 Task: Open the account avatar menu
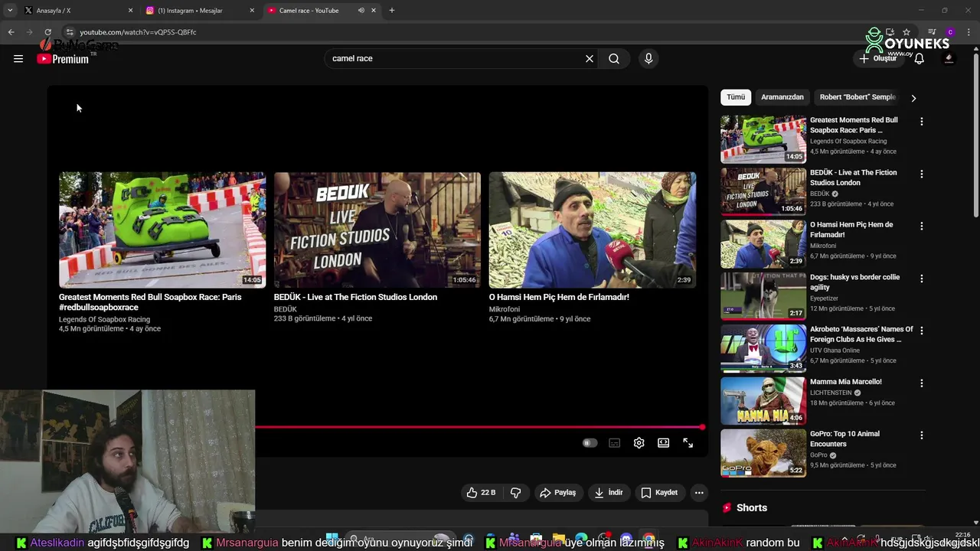[949, 59]
